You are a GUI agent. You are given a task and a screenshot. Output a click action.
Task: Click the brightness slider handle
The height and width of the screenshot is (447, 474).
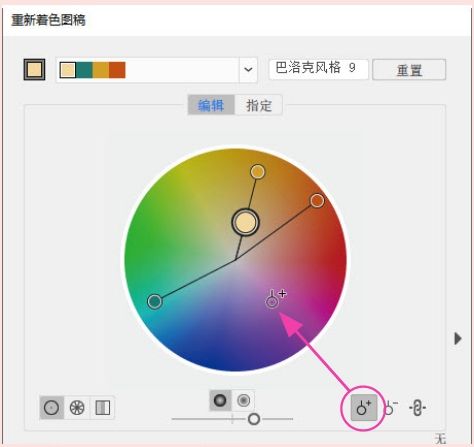(254, 419)
